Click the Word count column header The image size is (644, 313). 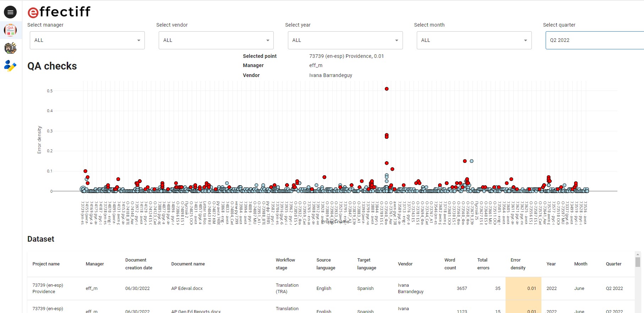tap(450, 264)
